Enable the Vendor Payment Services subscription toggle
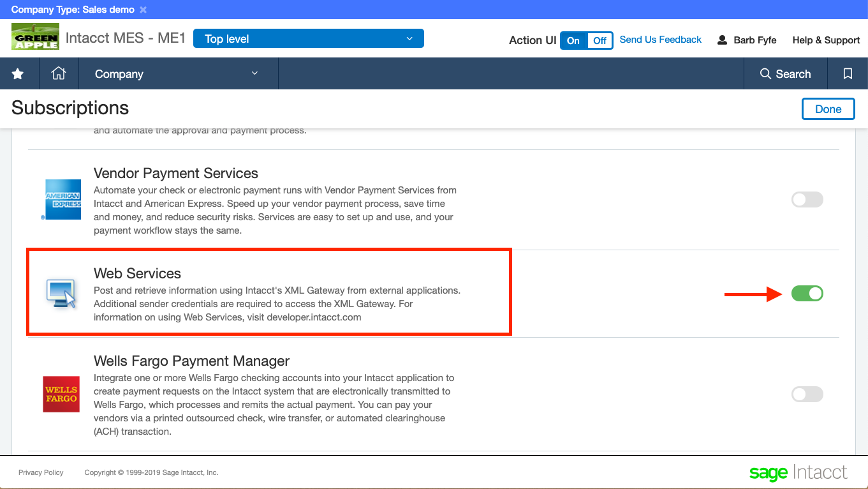The width and height of the screenshot is (868, 489). point(807,200)
